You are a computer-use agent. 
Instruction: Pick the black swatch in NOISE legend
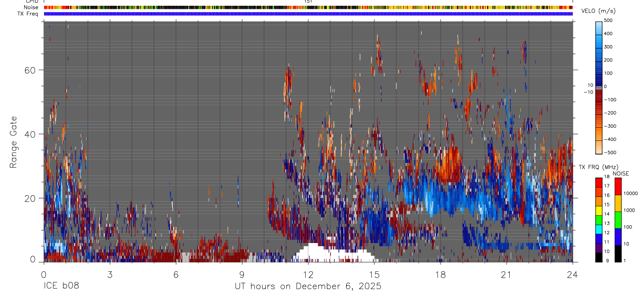[x=618, y=254]
